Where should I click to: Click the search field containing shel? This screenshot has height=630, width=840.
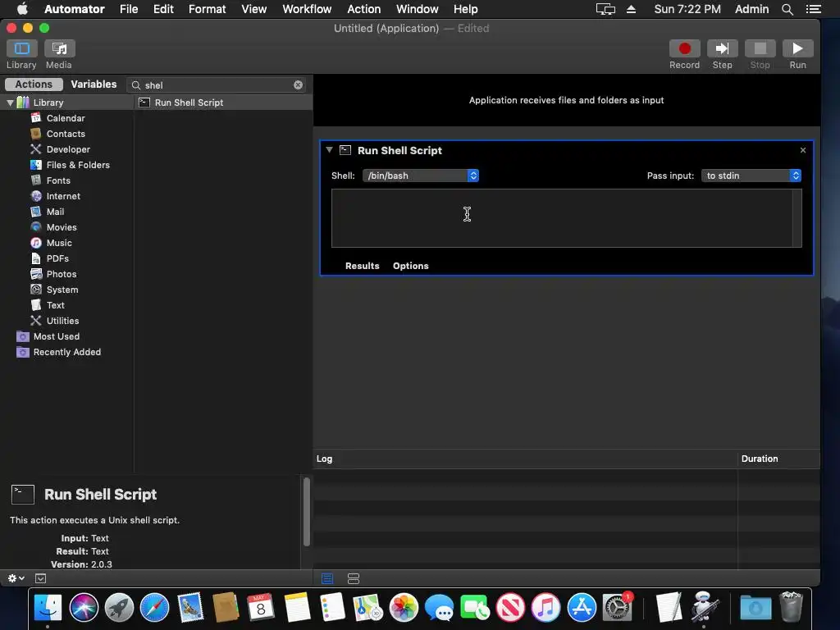(x=217, y=85)
